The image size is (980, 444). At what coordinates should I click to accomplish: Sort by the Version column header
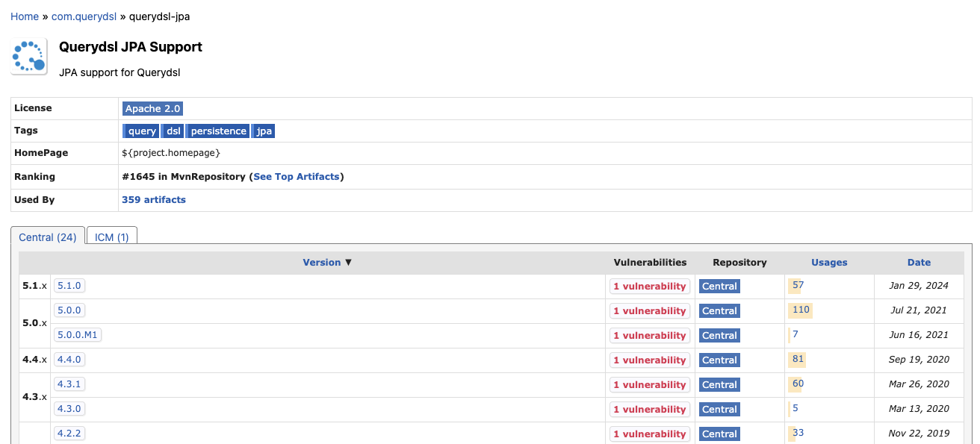[322, 263]
